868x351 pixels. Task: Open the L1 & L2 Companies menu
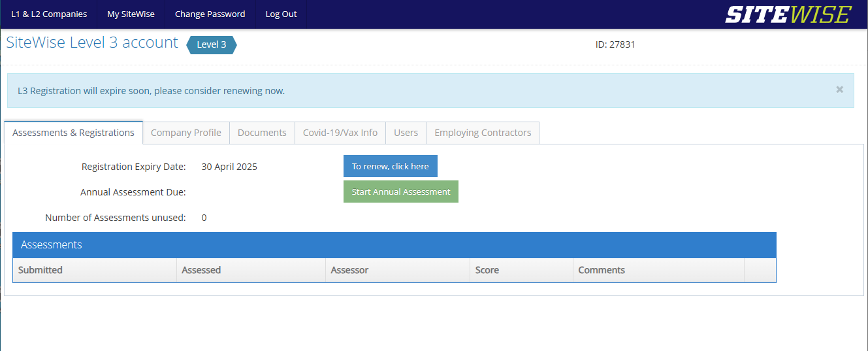(x=49, y=14)
